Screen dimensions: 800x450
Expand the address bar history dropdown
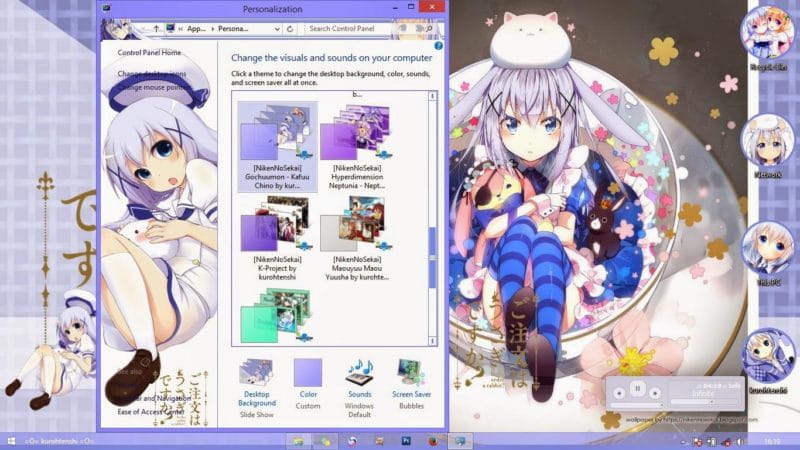coord(277,30)
